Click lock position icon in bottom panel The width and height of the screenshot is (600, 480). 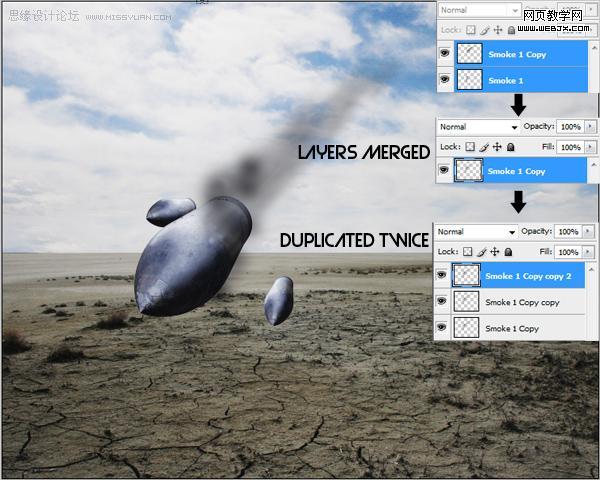[x=495, y=251]
